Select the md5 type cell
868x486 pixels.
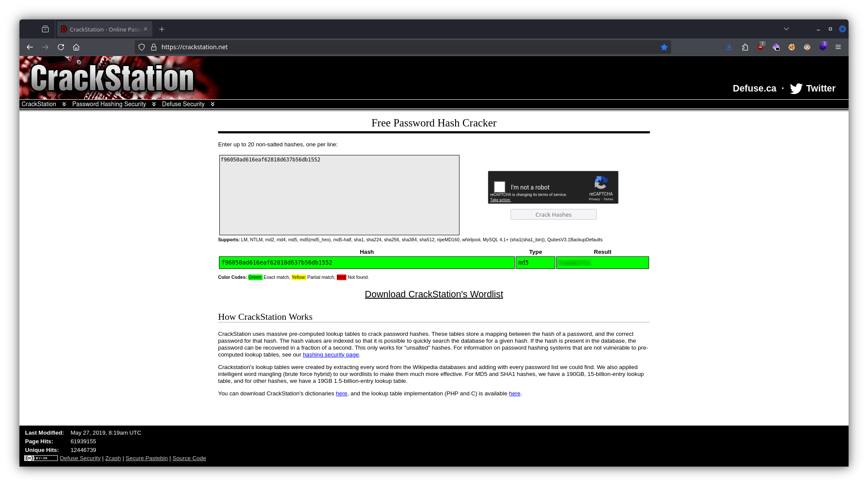pos(535,262)
